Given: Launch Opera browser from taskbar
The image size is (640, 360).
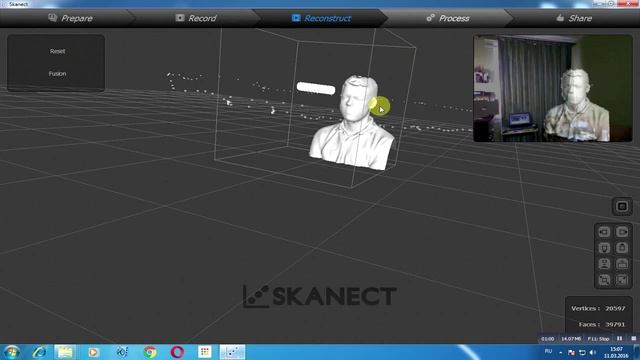Looking at the screenshot, I should 177,352.
